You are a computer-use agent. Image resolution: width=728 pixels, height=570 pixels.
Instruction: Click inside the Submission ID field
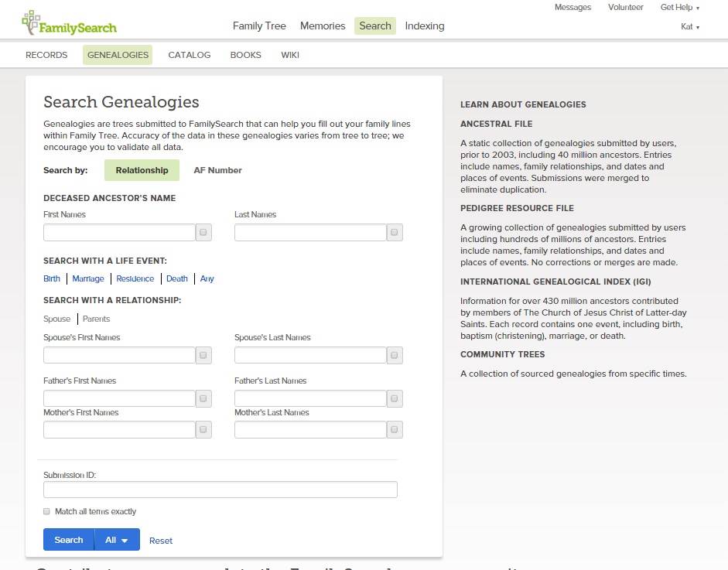click(x=220, y=489)
